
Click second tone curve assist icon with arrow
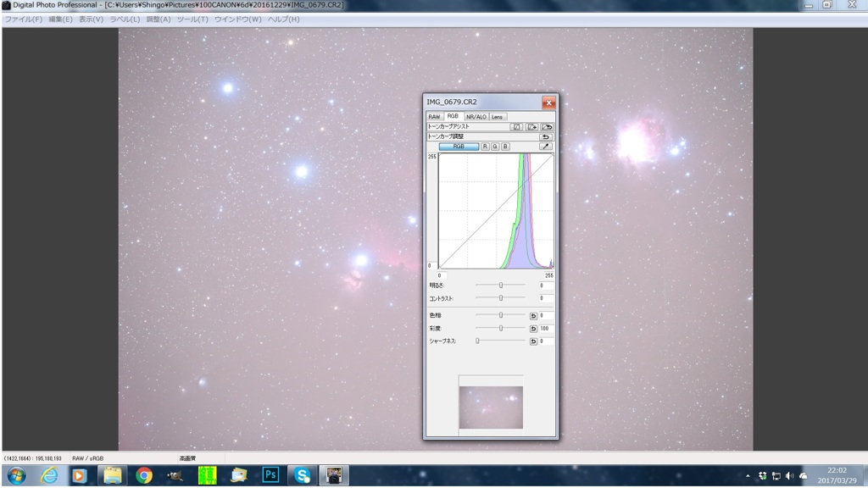(x=532, y=127)
